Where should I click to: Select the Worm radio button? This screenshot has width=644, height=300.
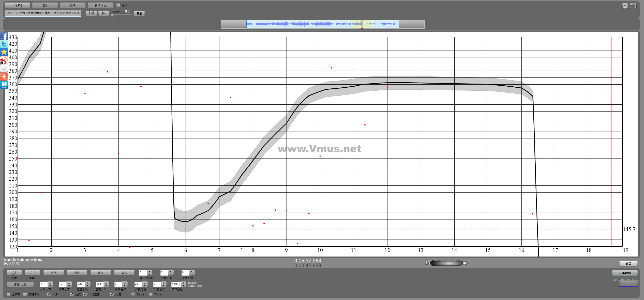click(x=151, y=294)
